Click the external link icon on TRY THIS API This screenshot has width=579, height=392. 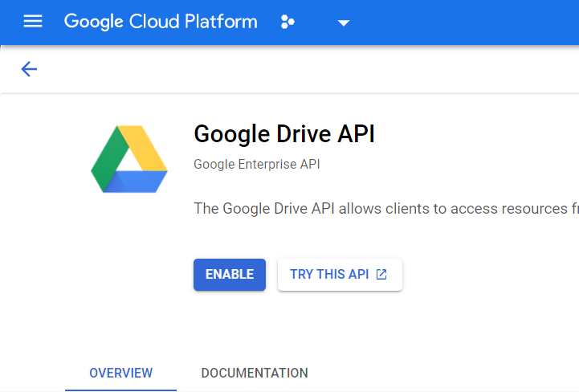tap(381, 275)
